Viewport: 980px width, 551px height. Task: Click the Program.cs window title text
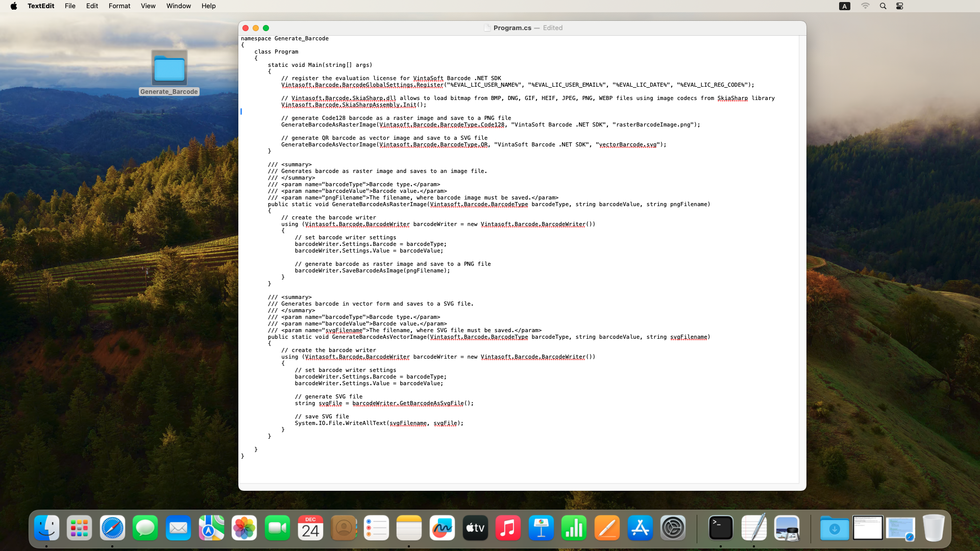512,28
